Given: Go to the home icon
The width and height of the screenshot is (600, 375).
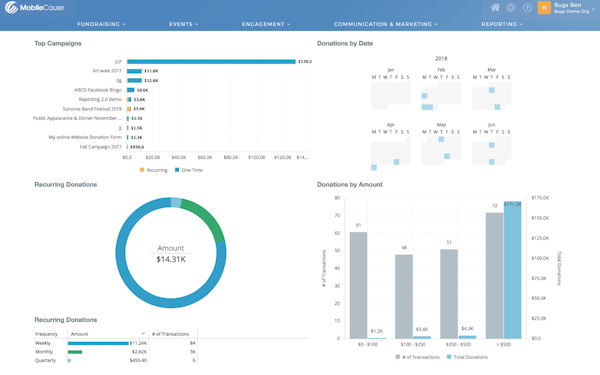Looking at the screenshot, I should point(495,7).
